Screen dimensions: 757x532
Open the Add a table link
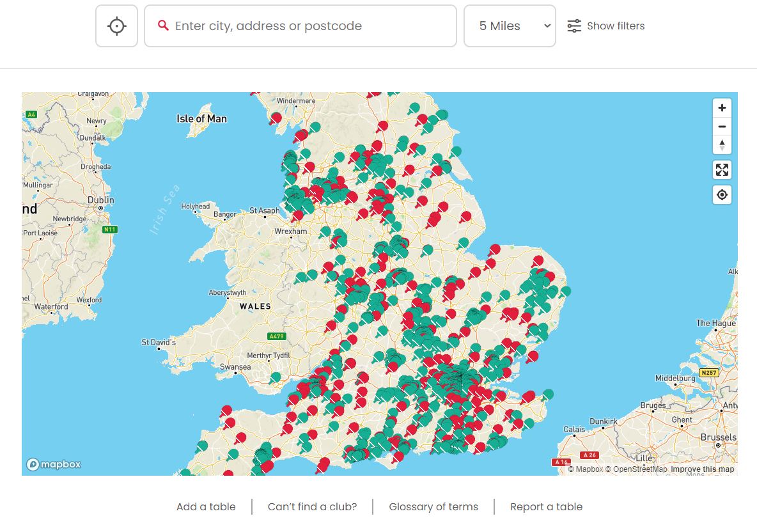point(206,507)
